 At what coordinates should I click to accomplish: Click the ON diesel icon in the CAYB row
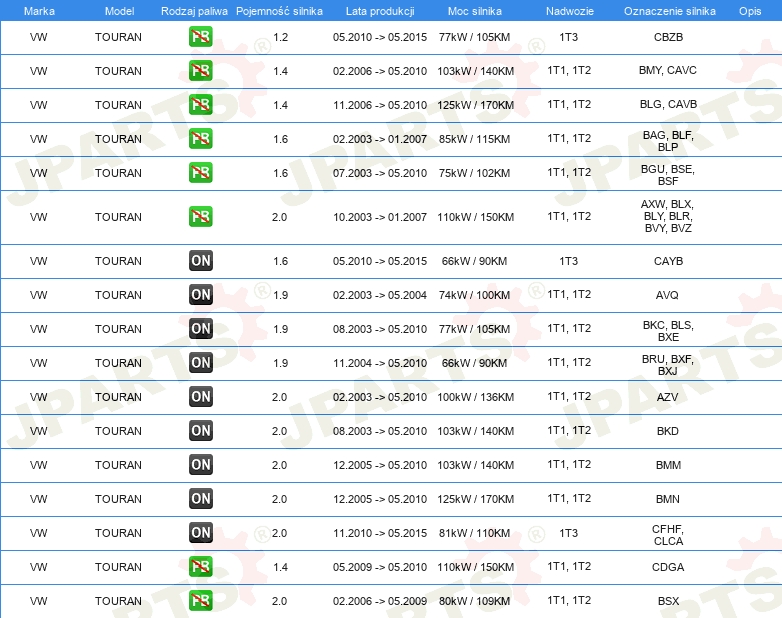(200, 260)
